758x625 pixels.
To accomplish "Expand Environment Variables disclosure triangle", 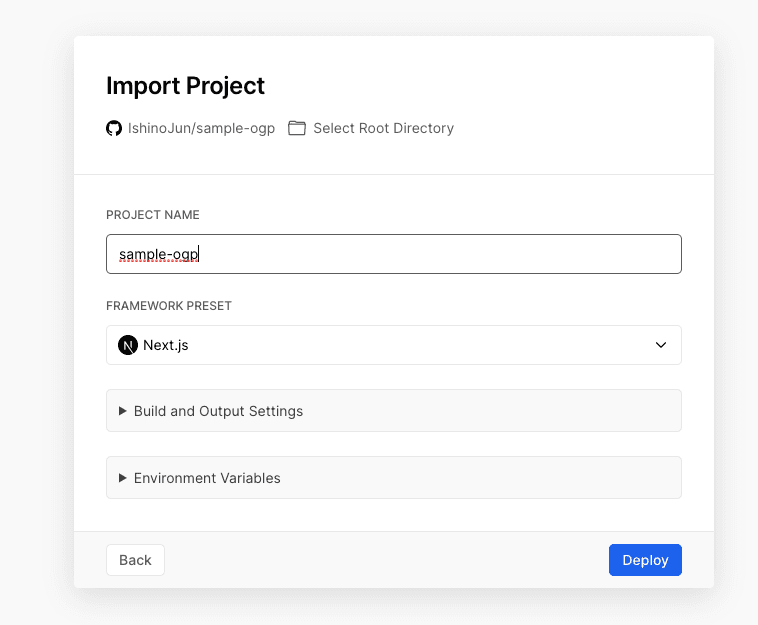I will point(123,478).
